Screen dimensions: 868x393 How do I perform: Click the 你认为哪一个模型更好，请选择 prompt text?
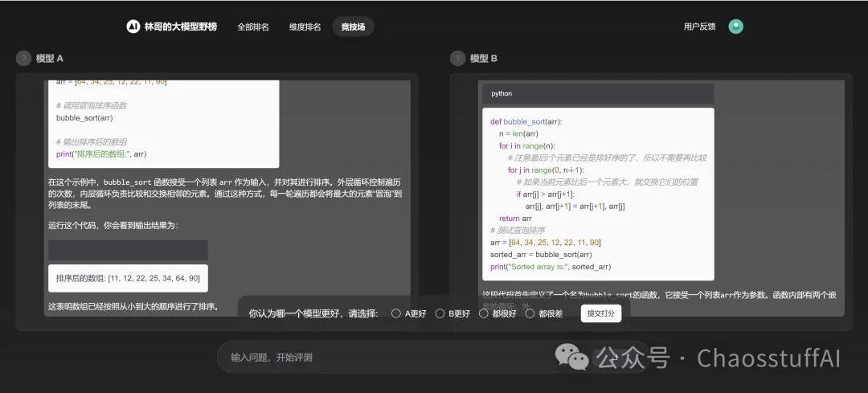(x=313, y=314)
